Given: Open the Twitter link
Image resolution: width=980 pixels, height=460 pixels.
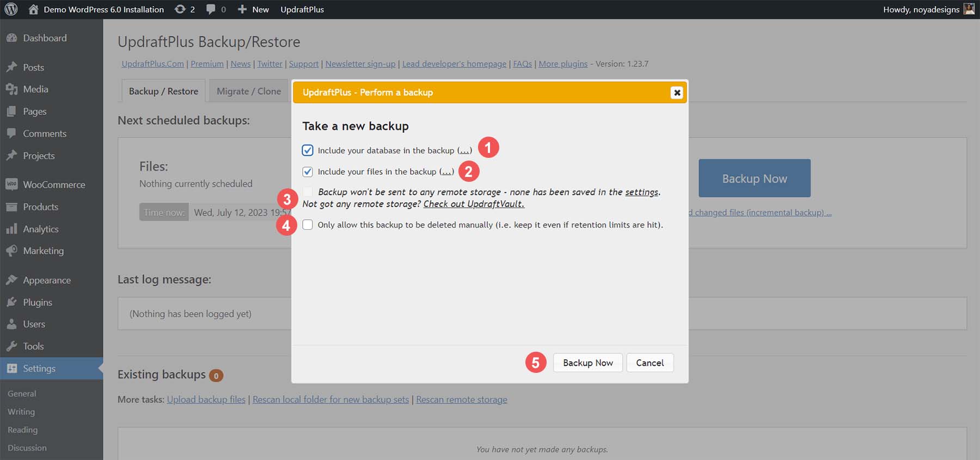Looking at the screenshot, I should [269, 64].
